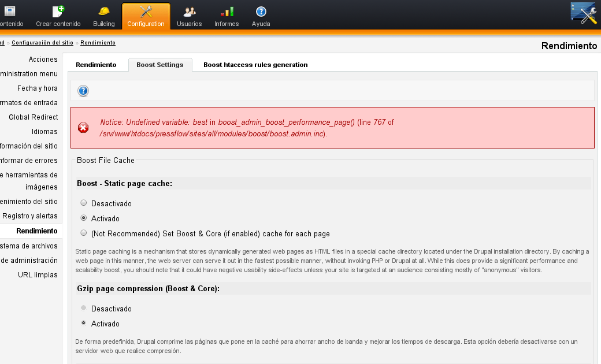Choose Desactivado for Gzip page compression
601x364 pixels.
(84, 308)
